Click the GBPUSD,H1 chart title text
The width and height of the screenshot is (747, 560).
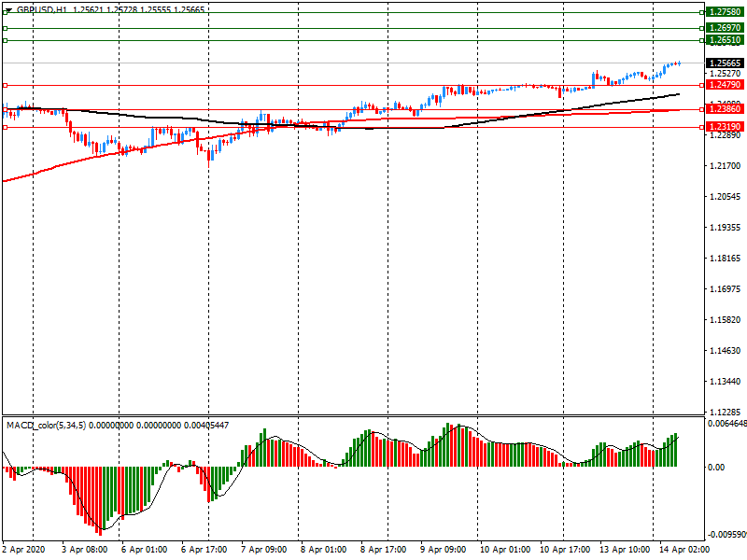(x=41, y=8)
